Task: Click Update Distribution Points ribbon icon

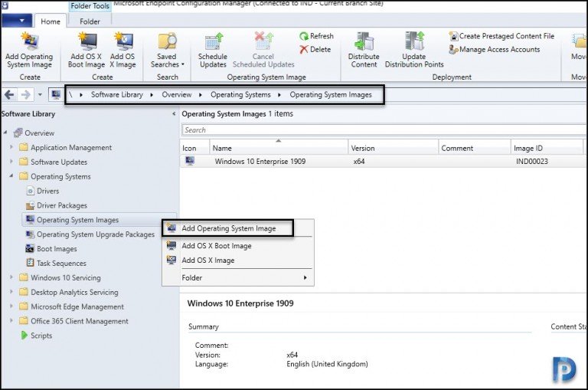Action: [414, 51]
